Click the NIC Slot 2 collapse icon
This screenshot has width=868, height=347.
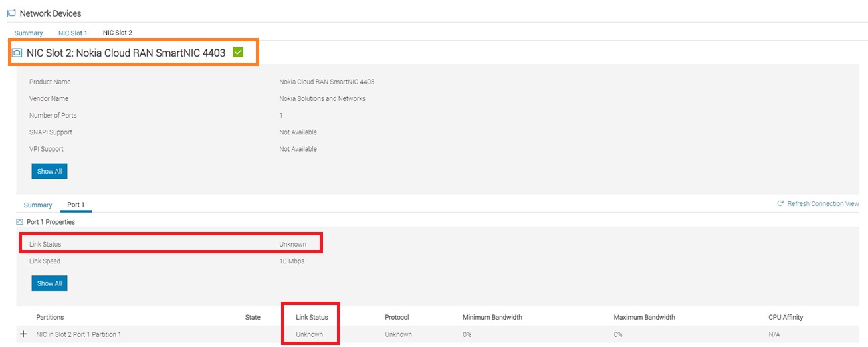point(17,53)
